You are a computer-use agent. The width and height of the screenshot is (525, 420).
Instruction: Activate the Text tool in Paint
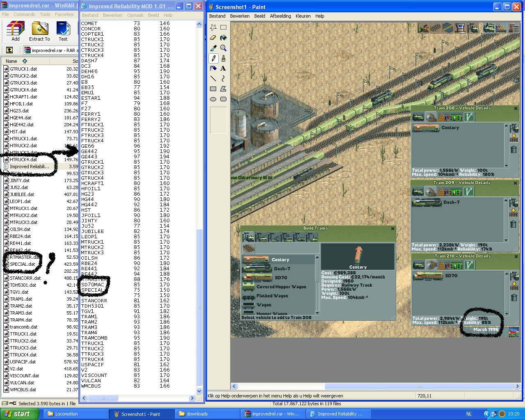[223, 68]
